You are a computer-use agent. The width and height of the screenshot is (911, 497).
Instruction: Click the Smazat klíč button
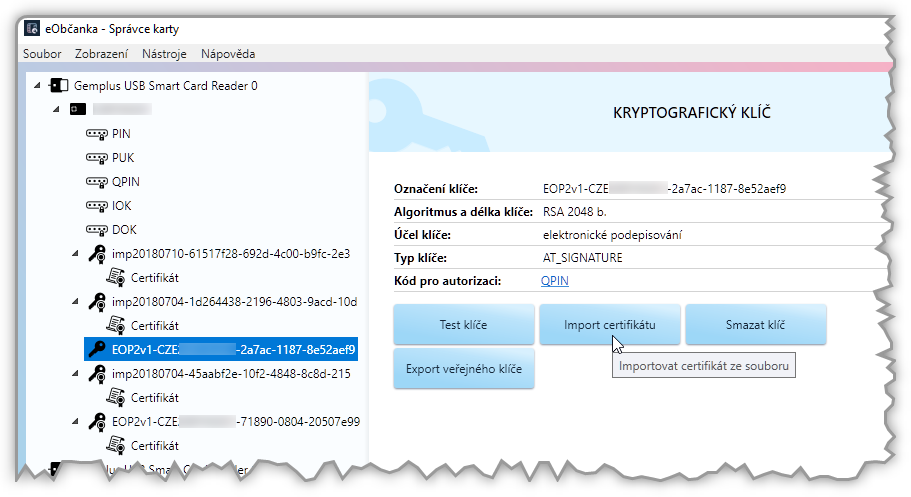pyautogui.click(x=755, y=324)
